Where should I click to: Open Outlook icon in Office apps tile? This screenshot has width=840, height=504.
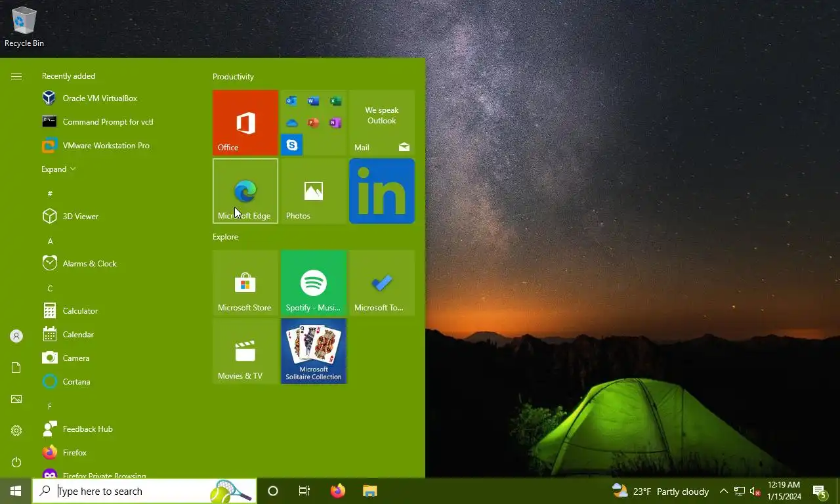pos(291,101)
